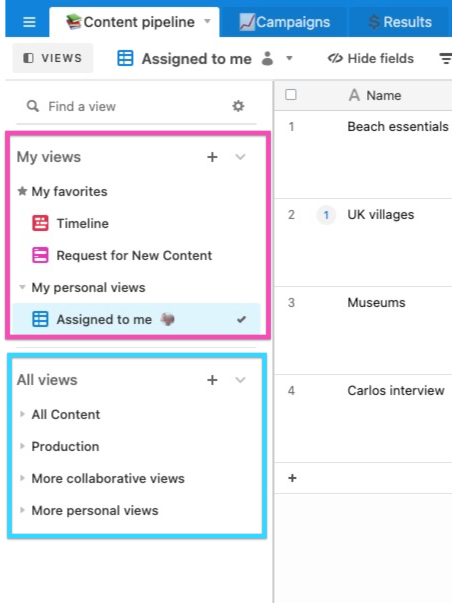Open the Assigned to me view dropdown arrow

click(289, 58)
